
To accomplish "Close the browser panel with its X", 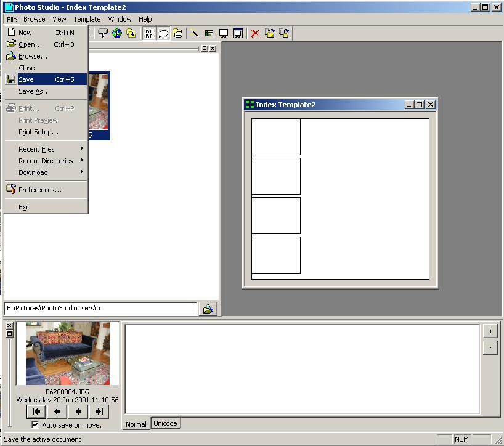I will [213, 48].
